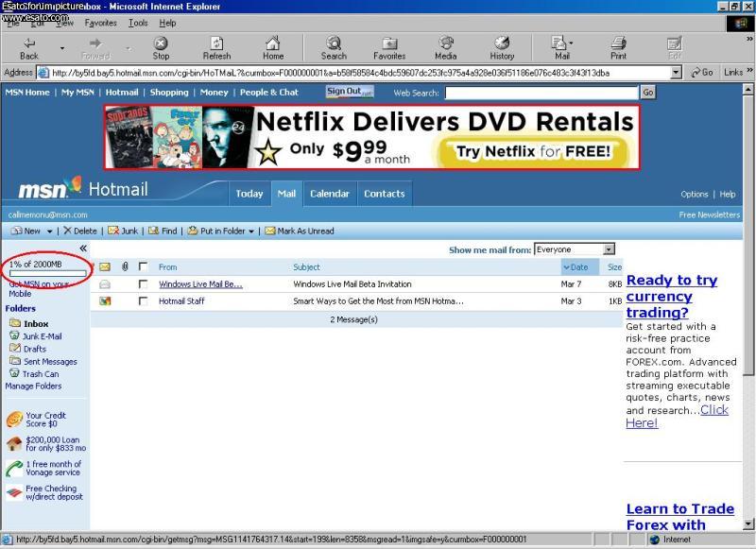
Task: Click the Web Search input field
Action: 541,93
